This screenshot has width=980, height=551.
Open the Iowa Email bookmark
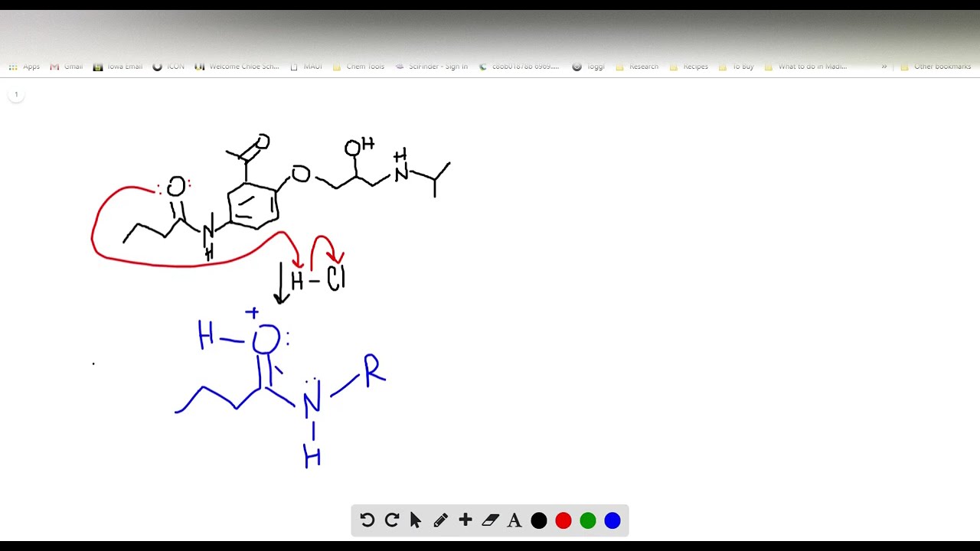(x=118, y=67)
